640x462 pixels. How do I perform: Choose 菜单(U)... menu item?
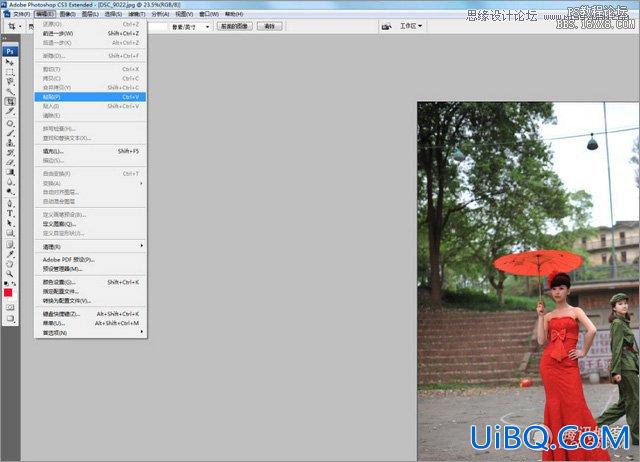click(90, 323)
